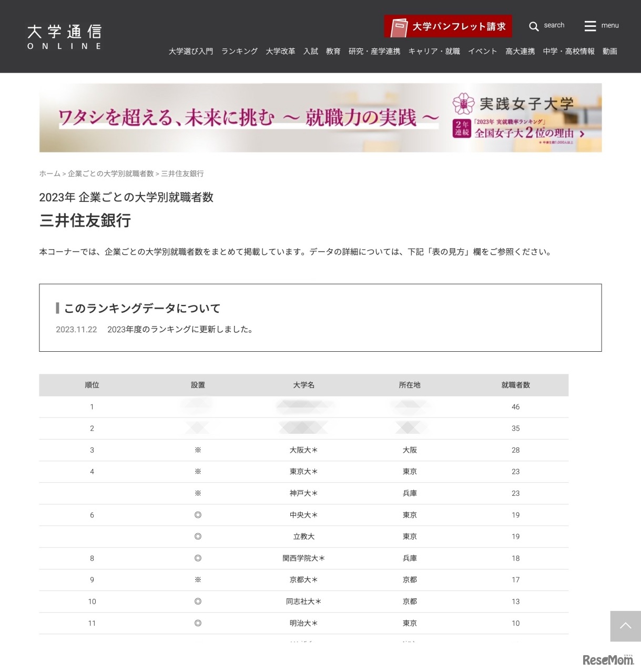Open the 大学選び入門 menu
Image resolution: width=641 pixels, height=672 pixels.
(x=191, y=52)
